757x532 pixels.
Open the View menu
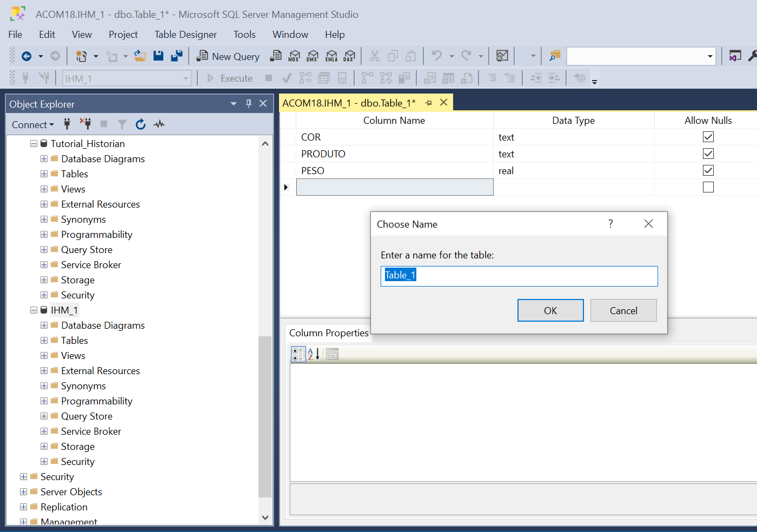[x=82, y=34]
